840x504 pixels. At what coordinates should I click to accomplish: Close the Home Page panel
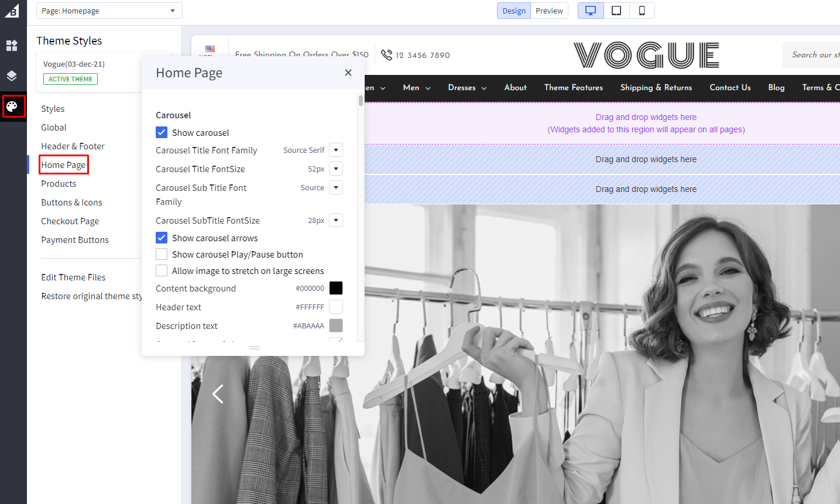[348, 73]
